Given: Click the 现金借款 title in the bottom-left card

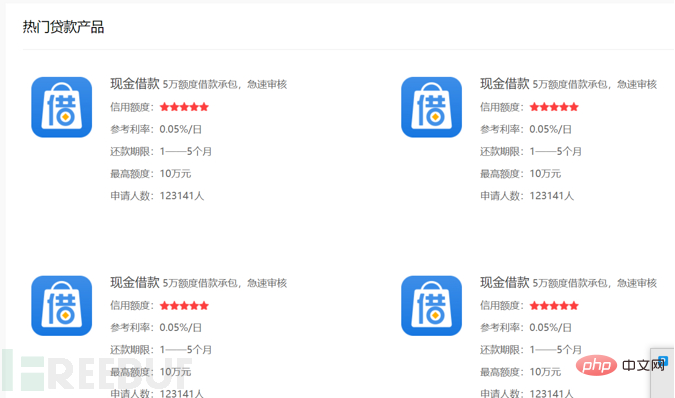Looking at the screenshot, I should 135,282.
